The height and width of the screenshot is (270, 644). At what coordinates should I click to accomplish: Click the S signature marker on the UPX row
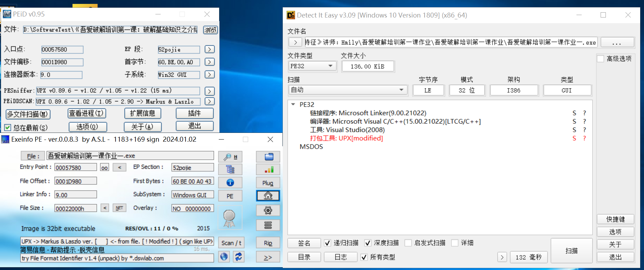574,138
